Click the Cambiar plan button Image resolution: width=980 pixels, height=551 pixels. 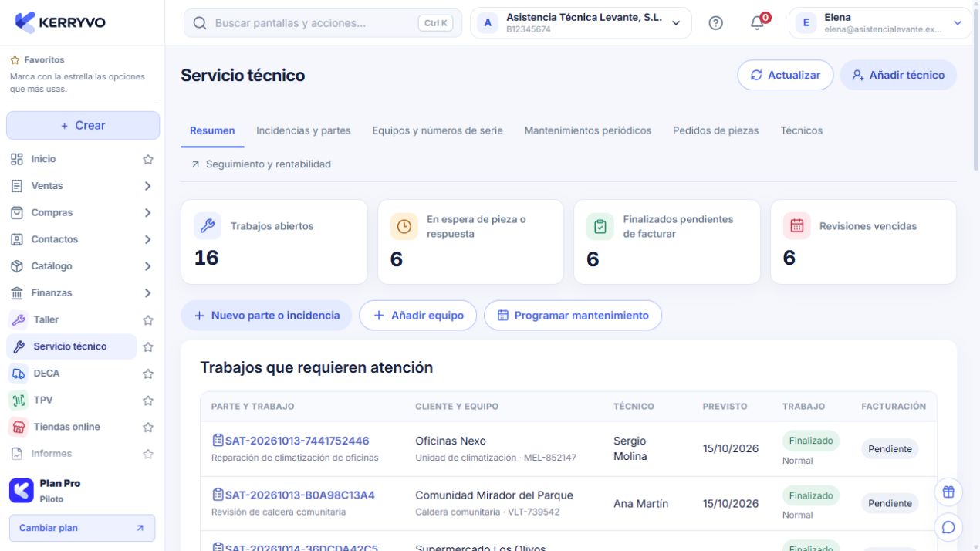coord(82,528)
